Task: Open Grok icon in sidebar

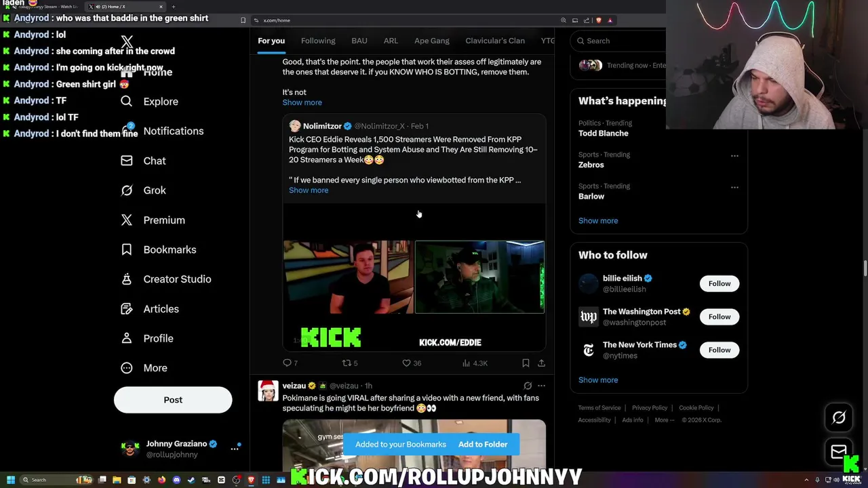Action: [x=127, y=190]
